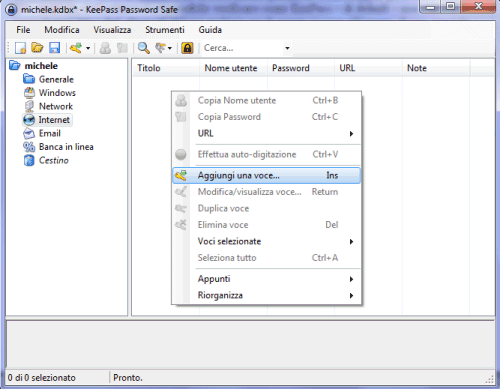Click Effettua auto-digitazione menu entry

click(267, 155)
